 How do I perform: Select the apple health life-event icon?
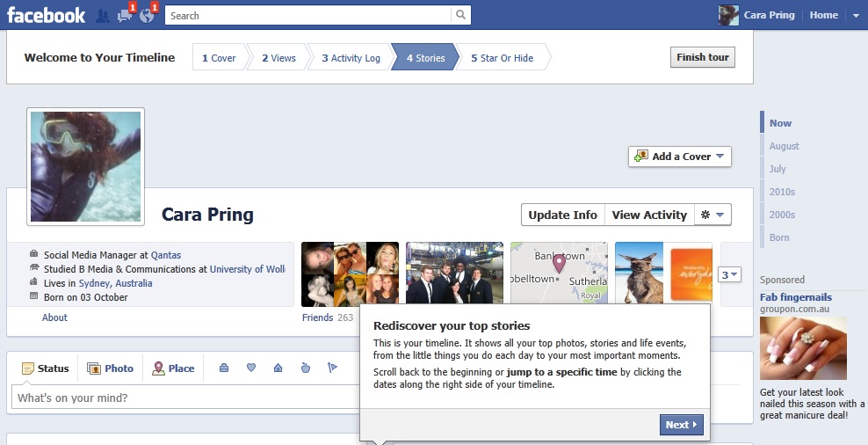click(306, 368)
